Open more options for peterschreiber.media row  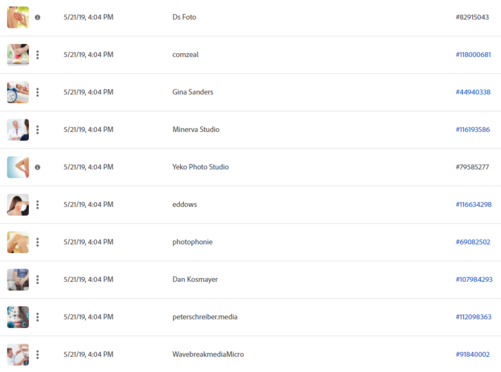click(x=37, y=317)
